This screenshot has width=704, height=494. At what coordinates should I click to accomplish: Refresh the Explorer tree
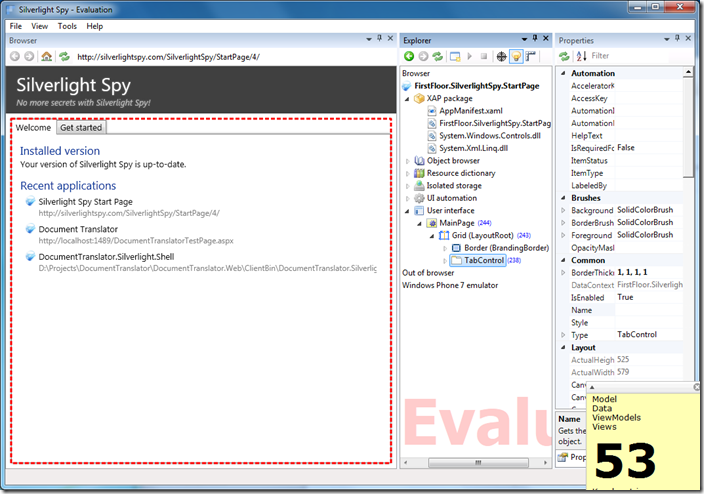(438, 56)
